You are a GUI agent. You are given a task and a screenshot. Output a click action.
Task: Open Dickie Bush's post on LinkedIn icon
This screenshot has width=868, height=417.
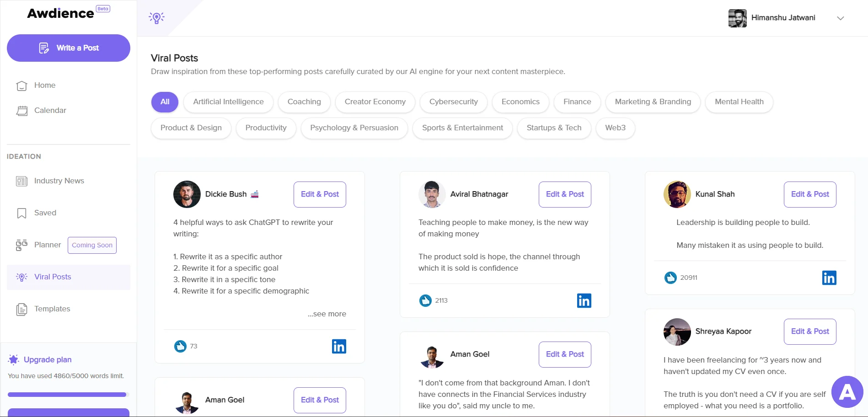click(x=338, y=346)
